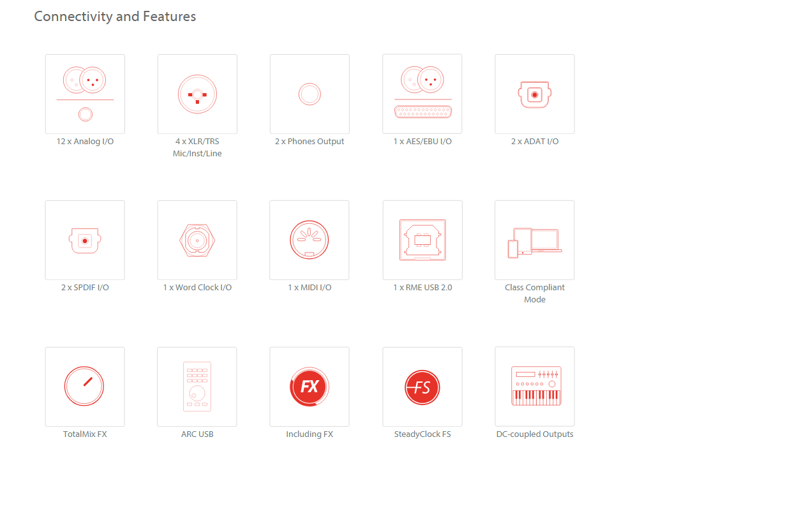
Task: Click the "1 x AES/EBU I/O" text
Action: (x=422, y=142)
